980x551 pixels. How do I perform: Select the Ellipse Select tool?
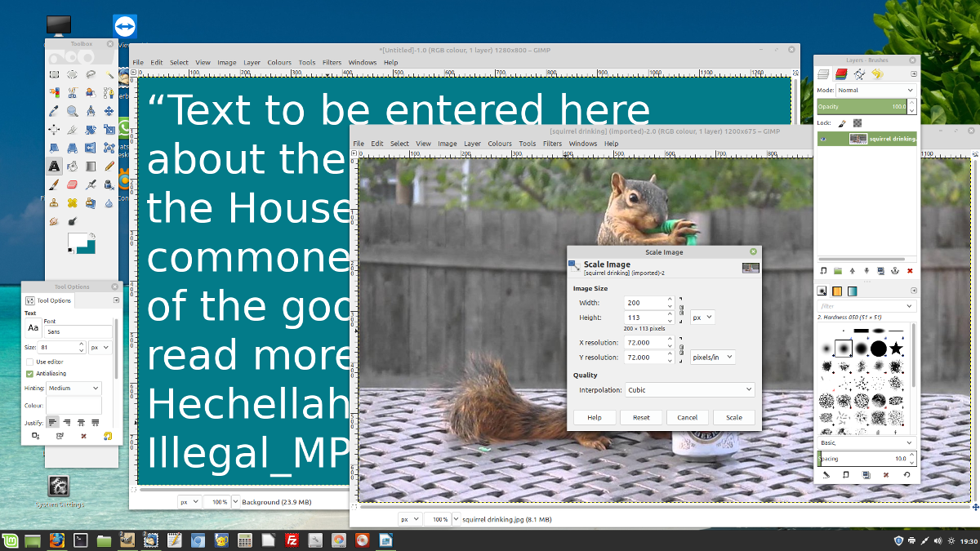click(x=72, y=74)
